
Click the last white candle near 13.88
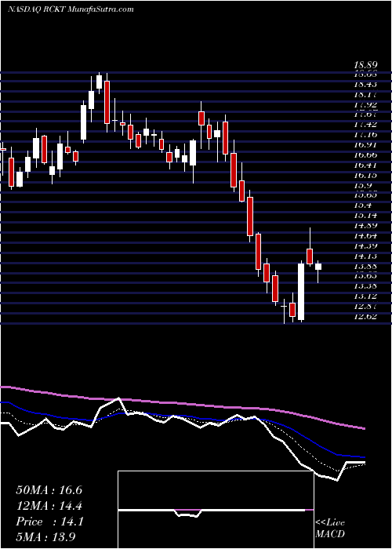pyautogui.click(x=318, y=267)
